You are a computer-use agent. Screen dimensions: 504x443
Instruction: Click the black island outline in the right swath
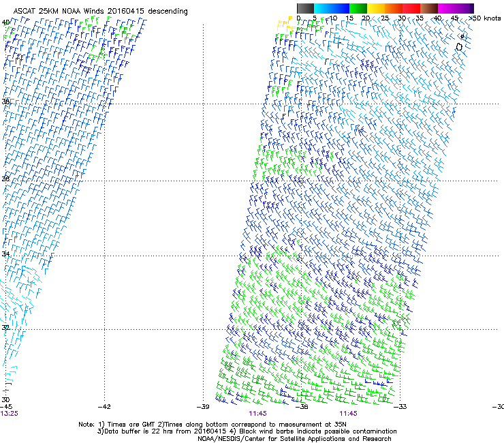point(459,47)
